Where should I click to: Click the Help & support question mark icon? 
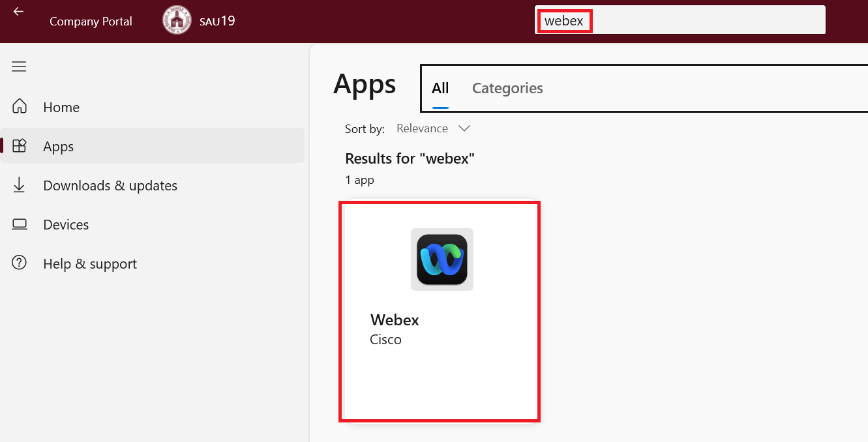coord(20,263)
